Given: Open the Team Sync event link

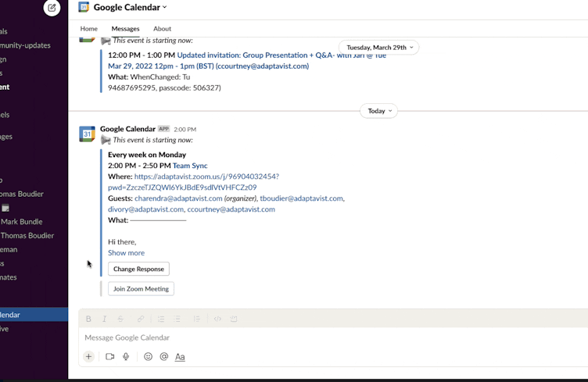Looking at the screenshot, I should (x=190, y=166).
